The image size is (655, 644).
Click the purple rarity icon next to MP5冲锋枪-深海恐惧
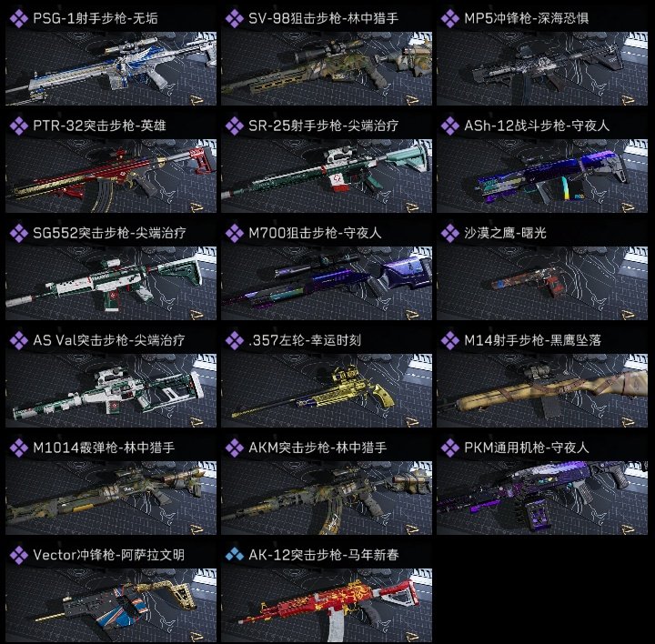[450, 18]
